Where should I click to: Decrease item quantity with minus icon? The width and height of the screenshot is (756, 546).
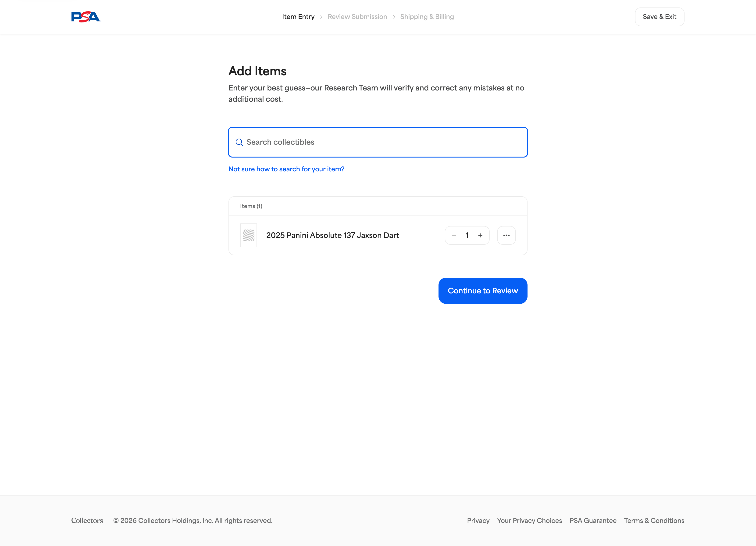click(x=454, y=235)
